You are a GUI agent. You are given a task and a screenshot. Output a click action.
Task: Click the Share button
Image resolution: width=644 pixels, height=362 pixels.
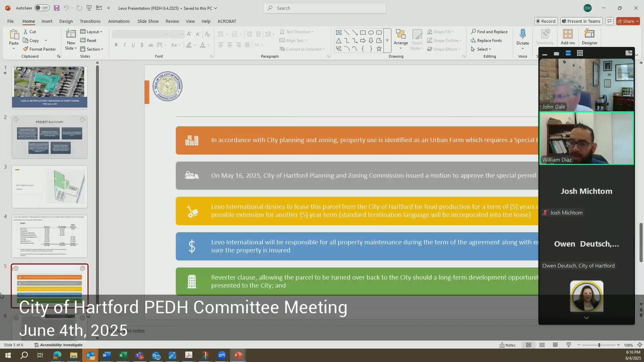tap(628, 21)
